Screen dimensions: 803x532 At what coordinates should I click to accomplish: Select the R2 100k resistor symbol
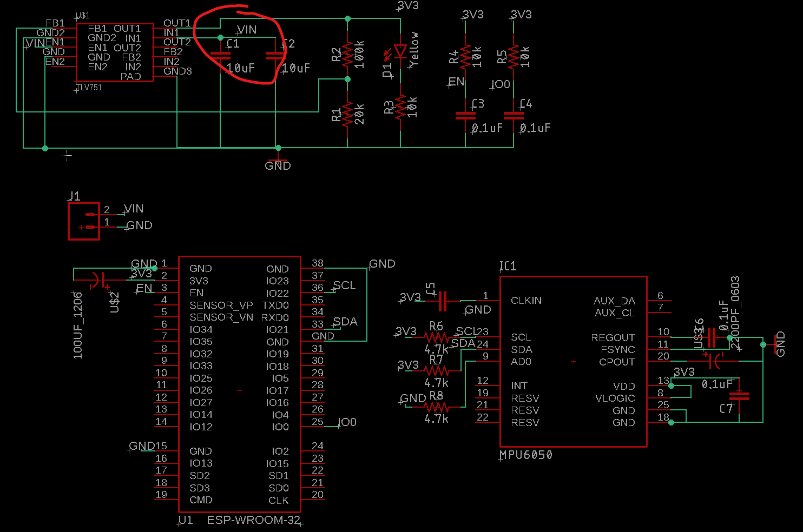(347, 54)
